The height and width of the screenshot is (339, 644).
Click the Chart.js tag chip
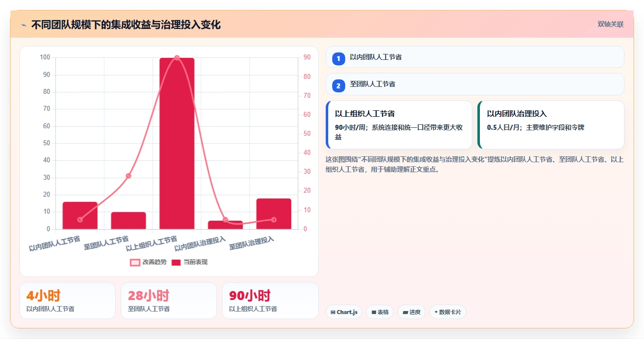click(344, 312)
